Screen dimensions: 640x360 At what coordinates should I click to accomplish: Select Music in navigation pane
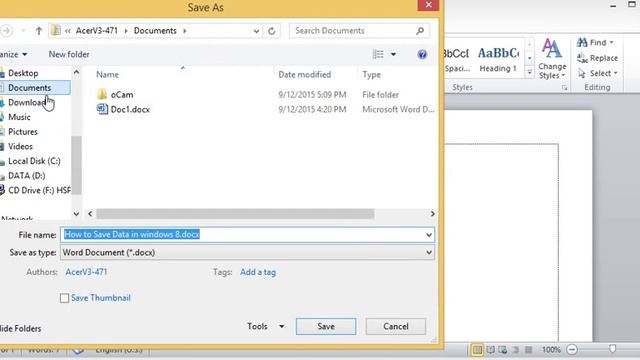coord(19,117)
